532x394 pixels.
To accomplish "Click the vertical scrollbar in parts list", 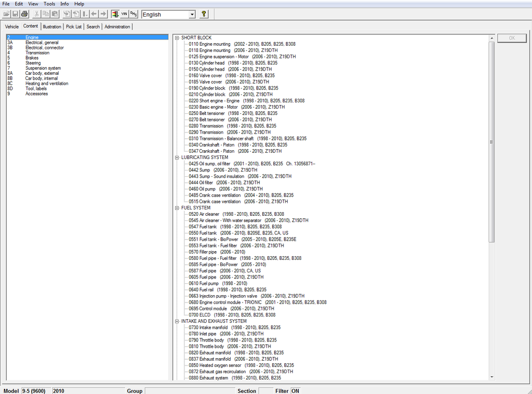I will coord(491,140).
